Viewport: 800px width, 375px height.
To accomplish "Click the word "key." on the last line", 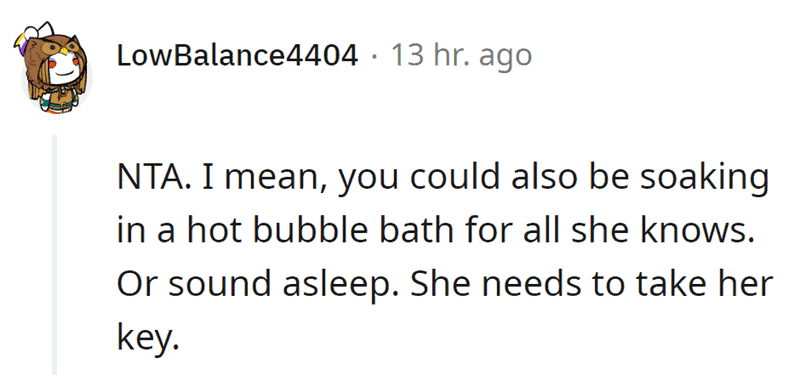I will point(148,338).
